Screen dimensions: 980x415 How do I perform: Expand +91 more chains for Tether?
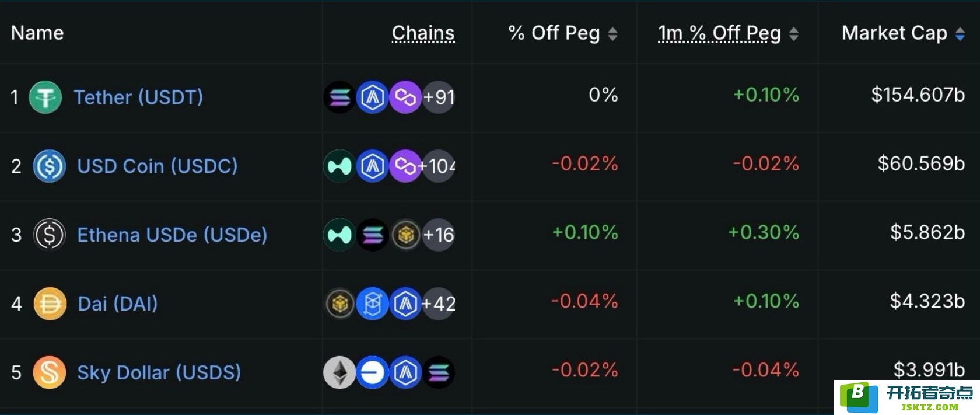[x=439, y=97]
